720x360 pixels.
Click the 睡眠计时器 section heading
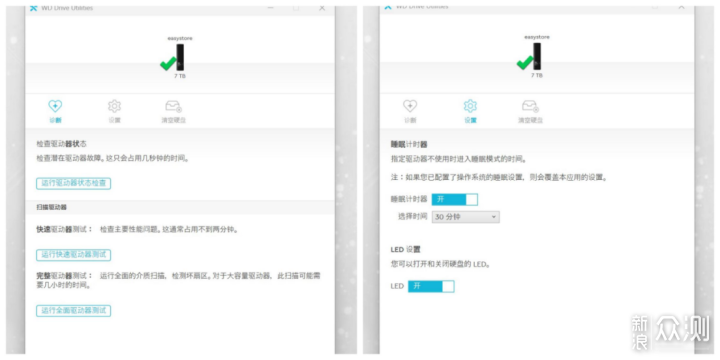click(409, 145)
